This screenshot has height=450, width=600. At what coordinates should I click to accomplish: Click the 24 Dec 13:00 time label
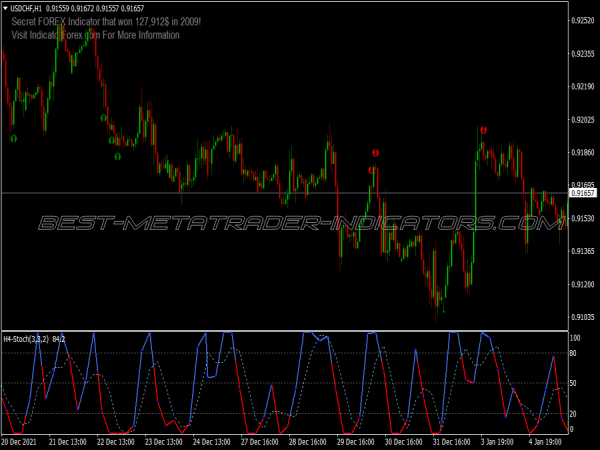[x=212, y=442]
